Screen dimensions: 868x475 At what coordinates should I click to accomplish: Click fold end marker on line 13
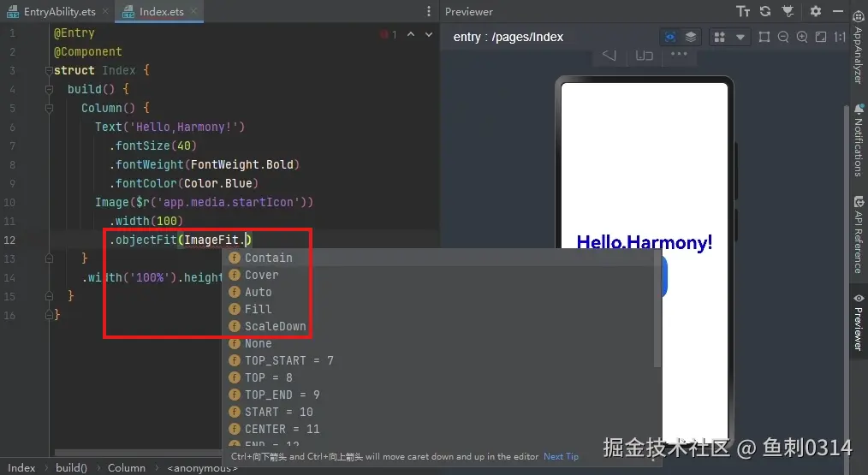point(49,258)
